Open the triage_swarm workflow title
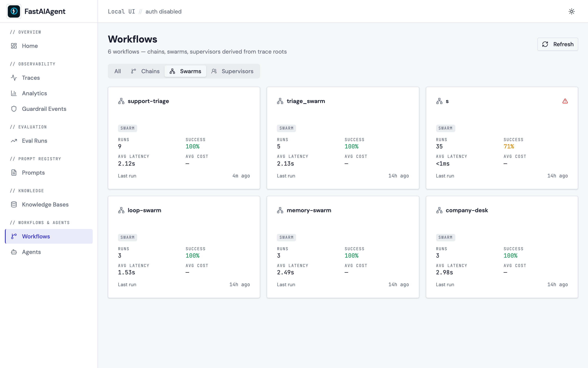 point(306,101)
